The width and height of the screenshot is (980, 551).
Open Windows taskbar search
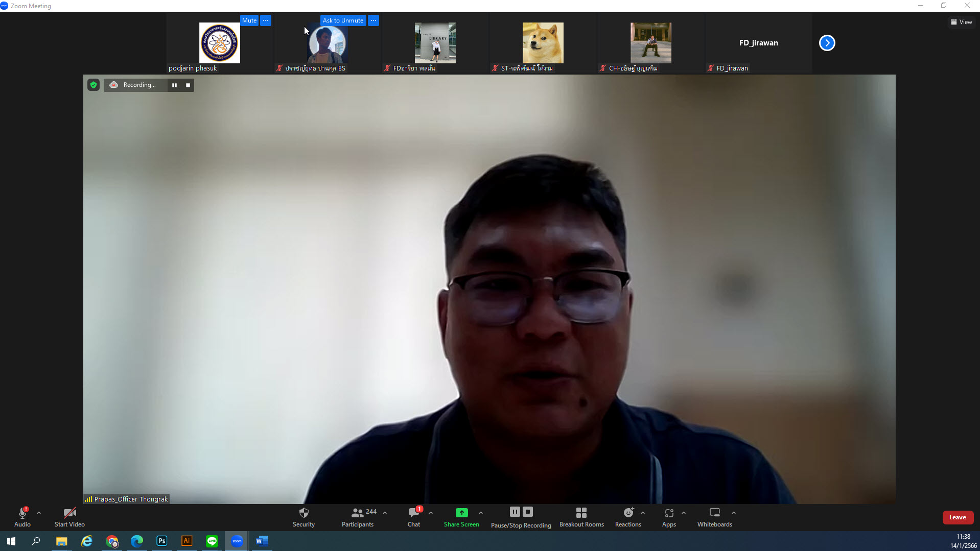(x=36, y=541)
